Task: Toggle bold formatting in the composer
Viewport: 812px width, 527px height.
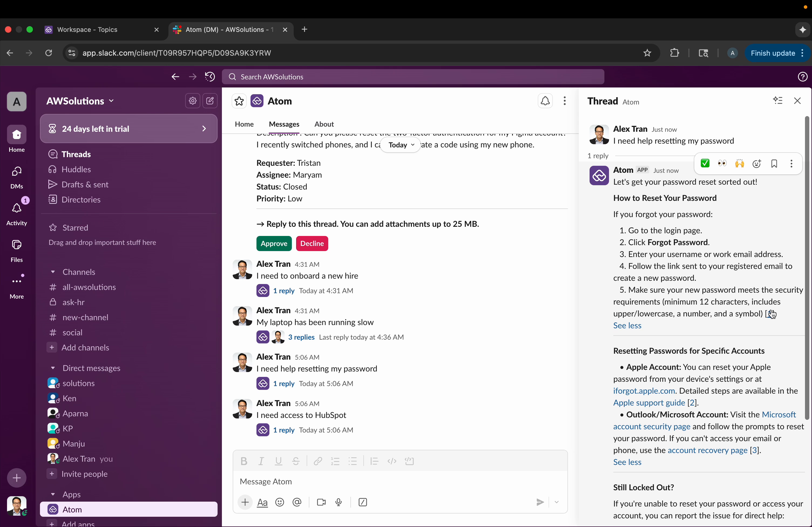Action: [x=244, y=461]
